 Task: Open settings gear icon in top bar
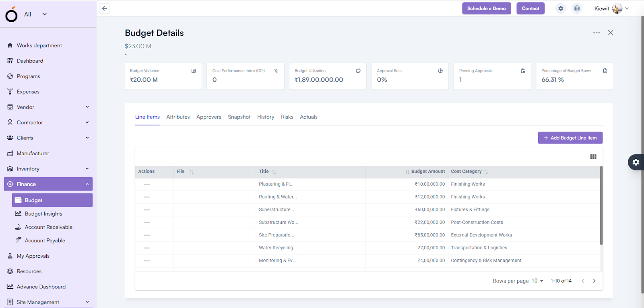561,8
